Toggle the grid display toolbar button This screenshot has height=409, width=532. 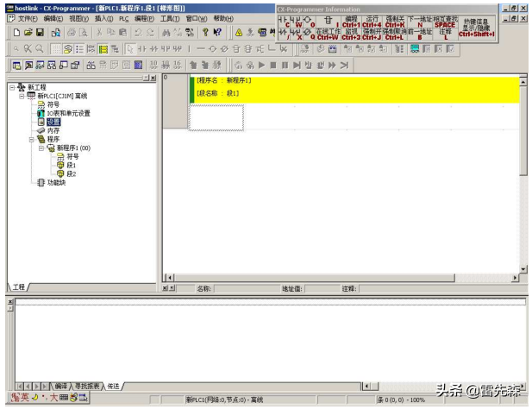pyautogui.click(x=57, y=49)
